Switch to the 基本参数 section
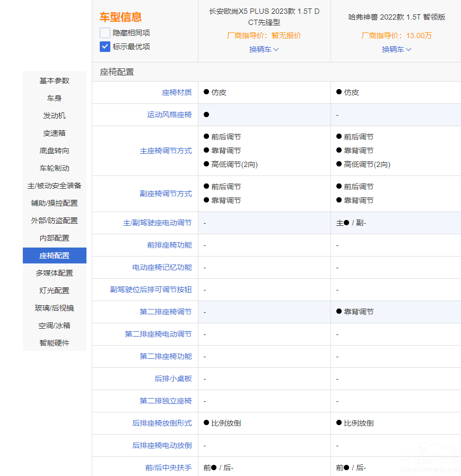The width and height of the screenshot is (461, 476). tap(54, 81)
